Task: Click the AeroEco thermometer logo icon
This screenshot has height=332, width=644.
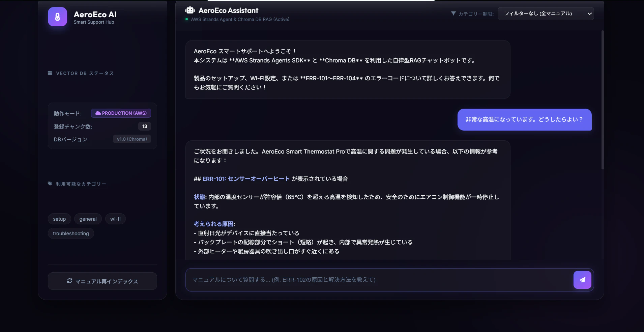Action: click(57, 17)
